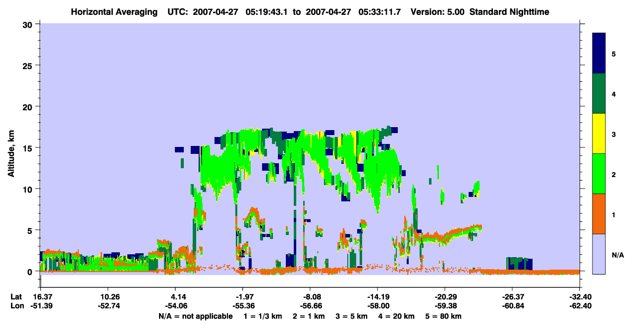
Task: Click the dark green color bar segment labeled 4
Action: (599, 94)
